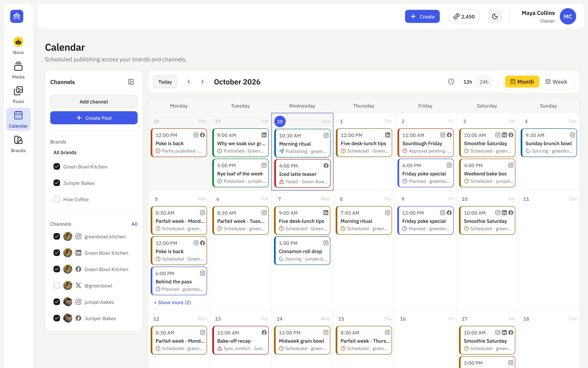This screenshot has height=368, width=588.
Task: Open the Bake-off recap sync conflict post
Action: (x=240, y=340)
